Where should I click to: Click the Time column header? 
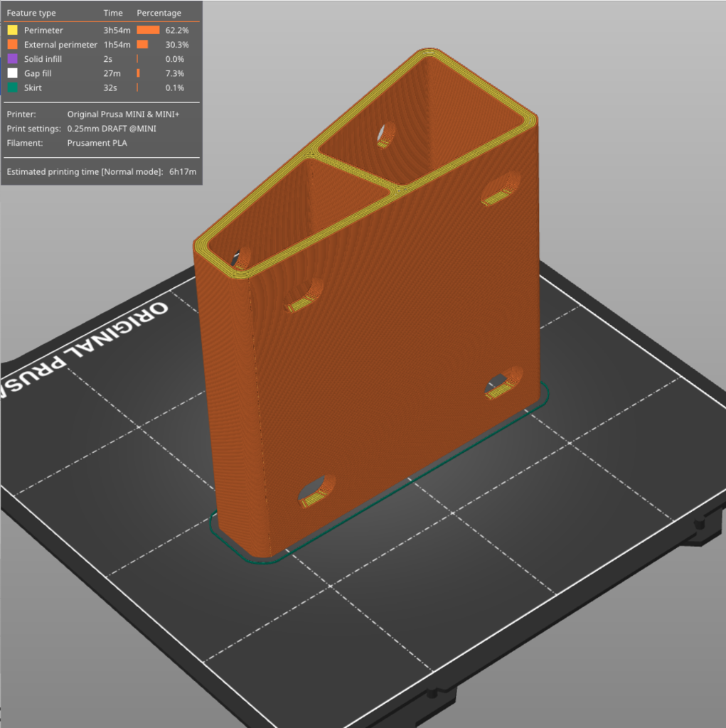tap(112, 13)
